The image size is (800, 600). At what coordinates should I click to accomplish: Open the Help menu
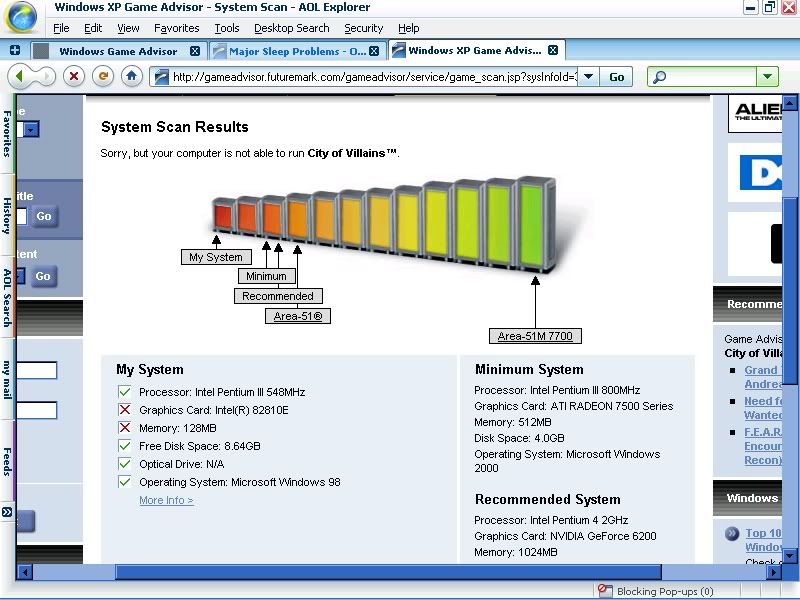pos(409,28)
